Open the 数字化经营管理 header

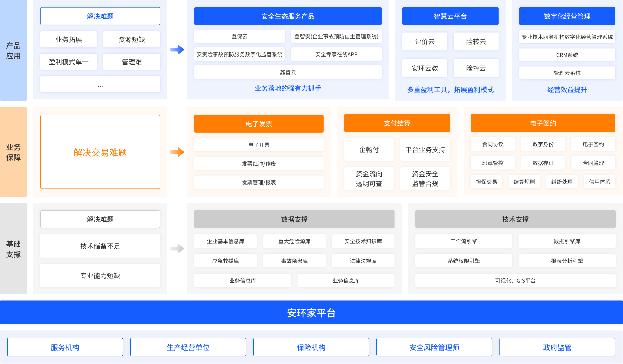coord(567,16)
